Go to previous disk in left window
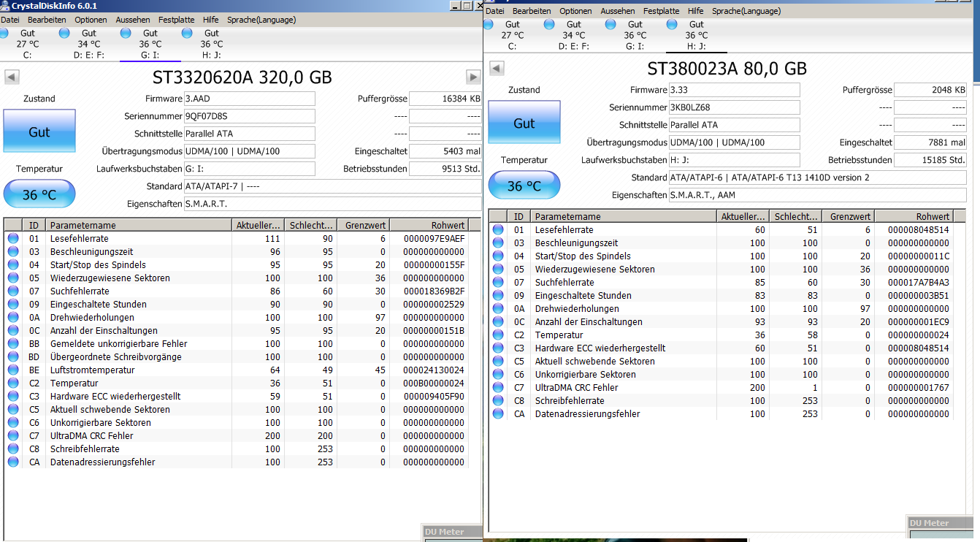The height and width of the screenshot is (542, 980). pos(12,77)
